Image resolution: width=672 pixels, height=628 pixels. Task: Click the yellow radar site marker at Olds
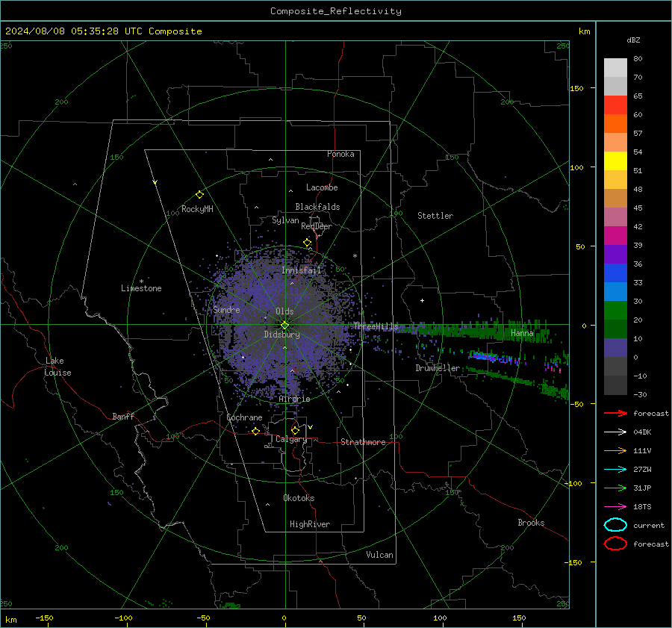click(x=285, y=326)
